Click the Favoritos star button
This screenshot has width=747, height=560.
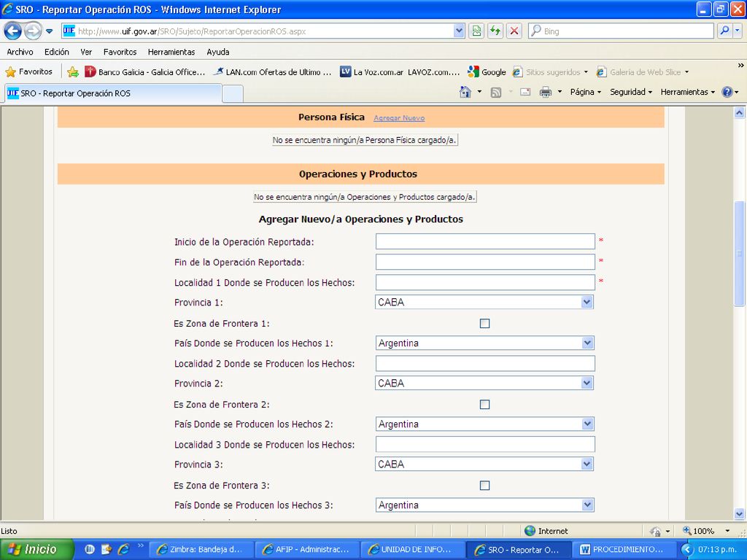point(29,72)
